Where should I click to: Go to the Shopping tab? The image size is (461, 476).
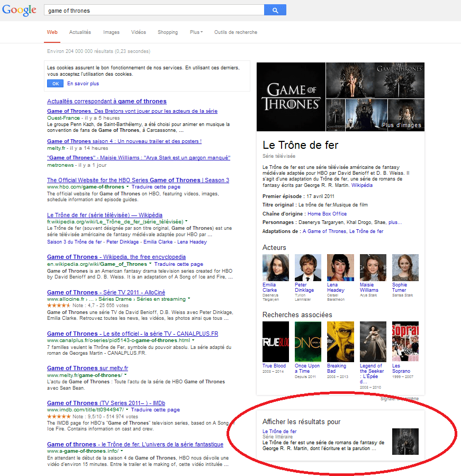[x=168, y=32]
